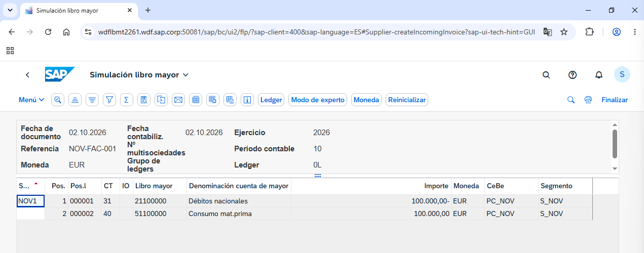Click the sort descending toolbar icon

[x=92, y=100]
